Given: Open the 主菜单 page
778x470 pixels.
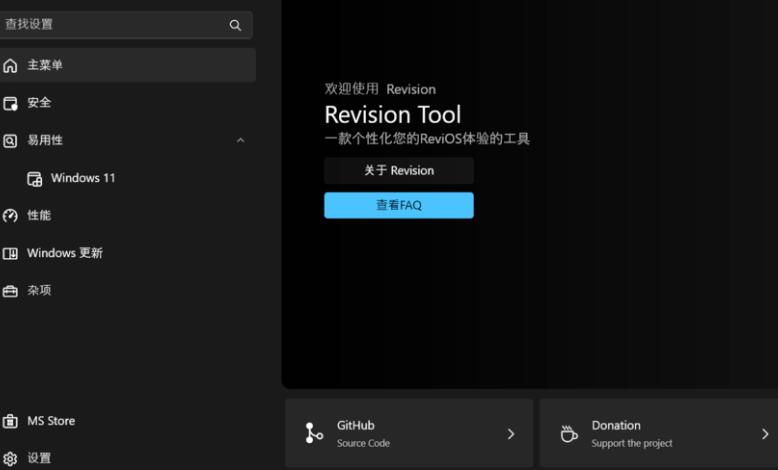Looking at the screenshot, I should 128,65.
